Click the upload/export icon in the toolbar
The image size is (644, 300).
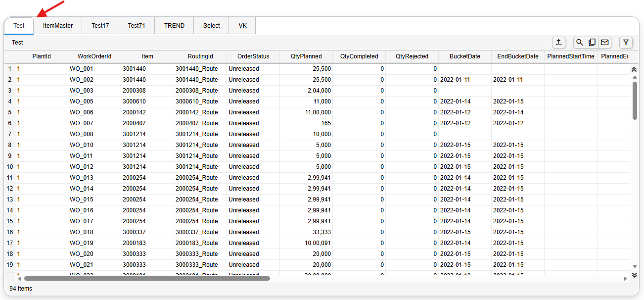pos(558,43)
